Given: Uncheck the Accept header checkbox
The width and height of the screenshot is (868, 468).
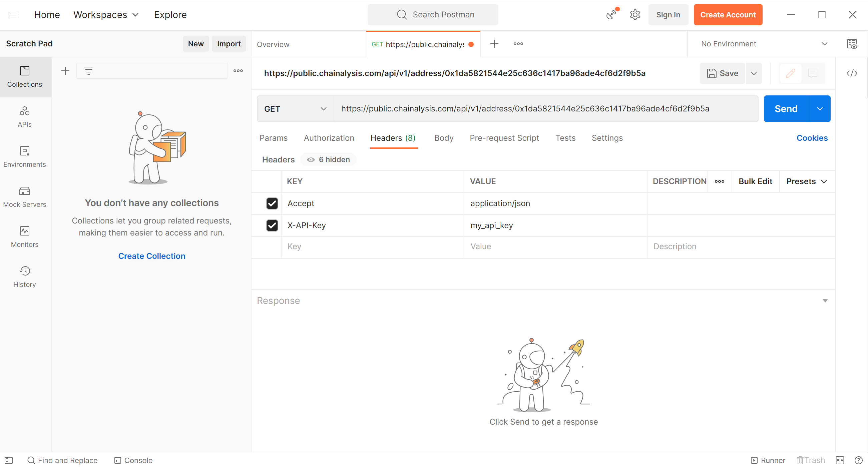Looking at the screenshot, I should tap(272, 203).
